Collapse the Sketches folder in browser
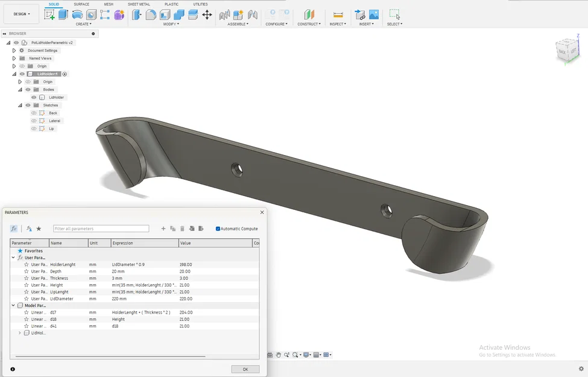Viewport: 588px width, 377px height. pyautogui.click(x=20, y=105)
